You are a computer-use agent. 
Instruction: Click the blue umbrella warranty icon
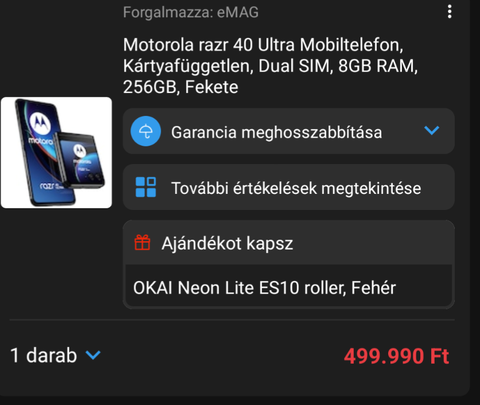[146, 131]
